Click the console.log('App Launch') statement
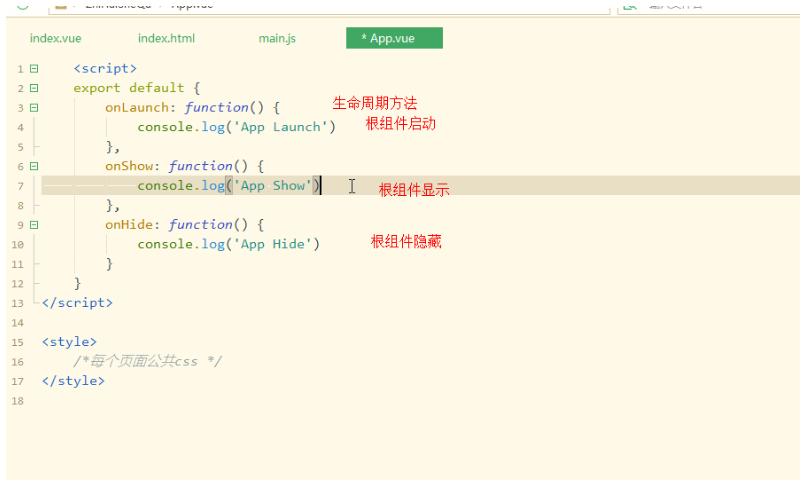The image size is (807, 482). pyautogui.click(x=236, y=127)
